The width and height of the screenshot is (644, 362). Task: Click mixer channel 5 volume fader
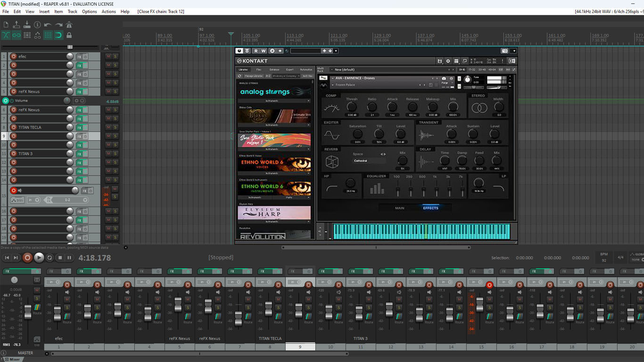pos(178,304)
